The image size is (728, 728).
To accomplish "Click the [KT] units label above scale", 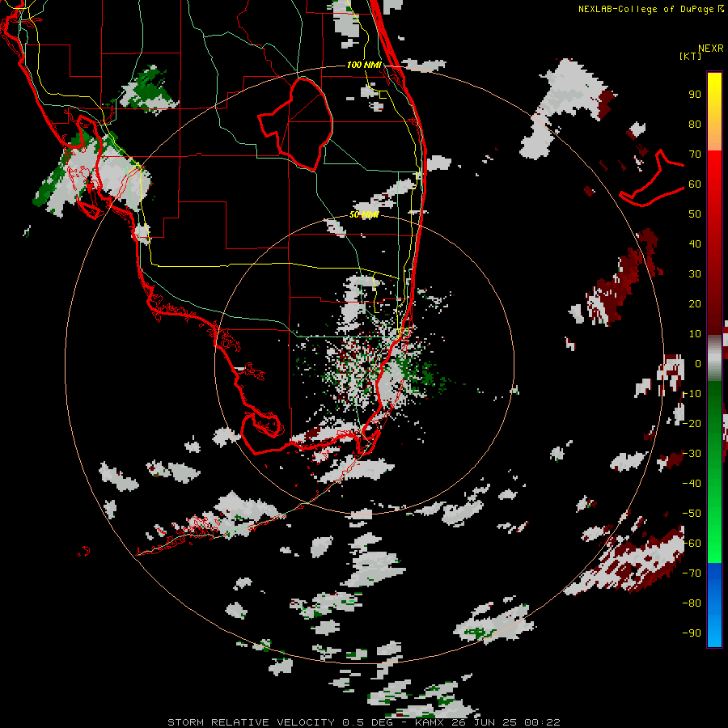I will pos(690,56).
